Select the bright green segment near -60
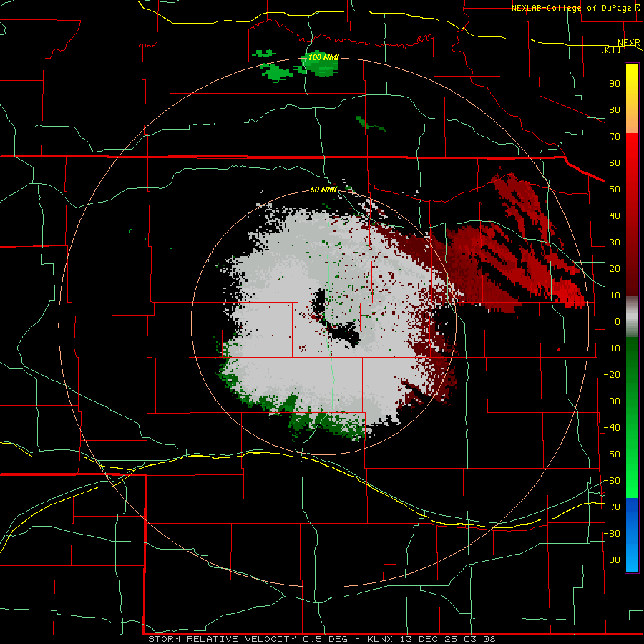Viewport: 644px width, 644px height. coord(632,481)
